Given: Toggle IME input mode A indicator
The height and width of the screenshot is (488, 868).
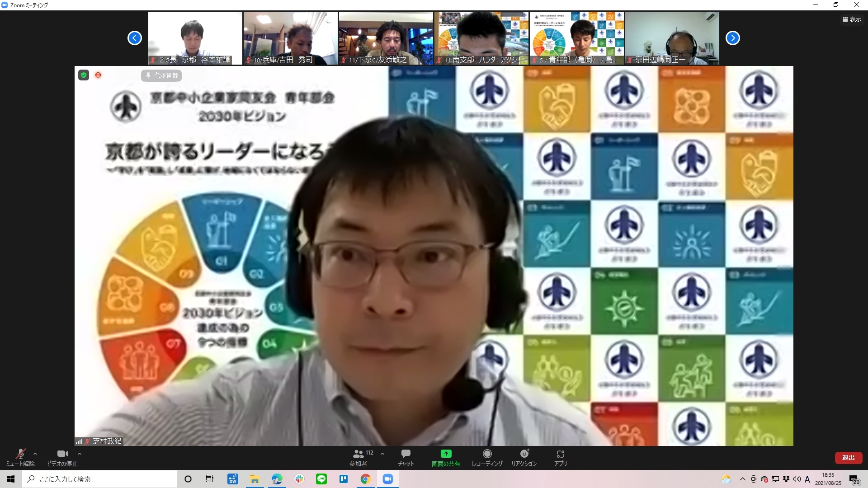Looking at the screenshot, I should (807, 479).
